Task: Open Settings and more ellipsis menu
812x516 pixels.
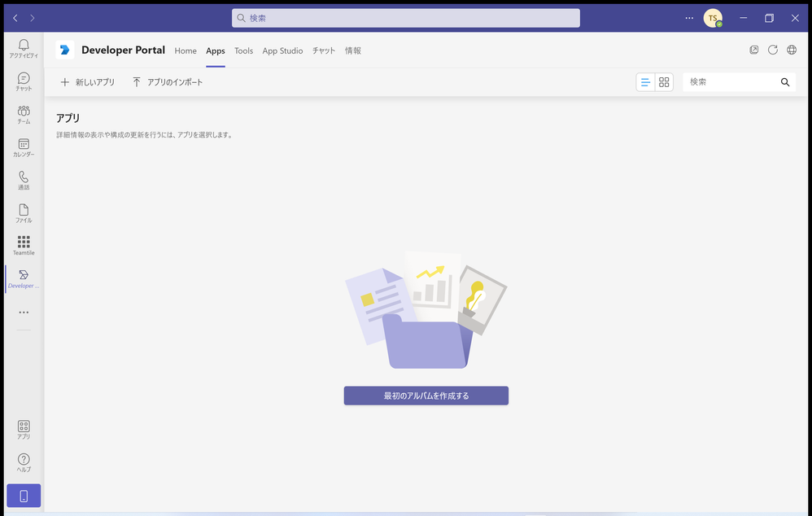Action: click(689, 18)
